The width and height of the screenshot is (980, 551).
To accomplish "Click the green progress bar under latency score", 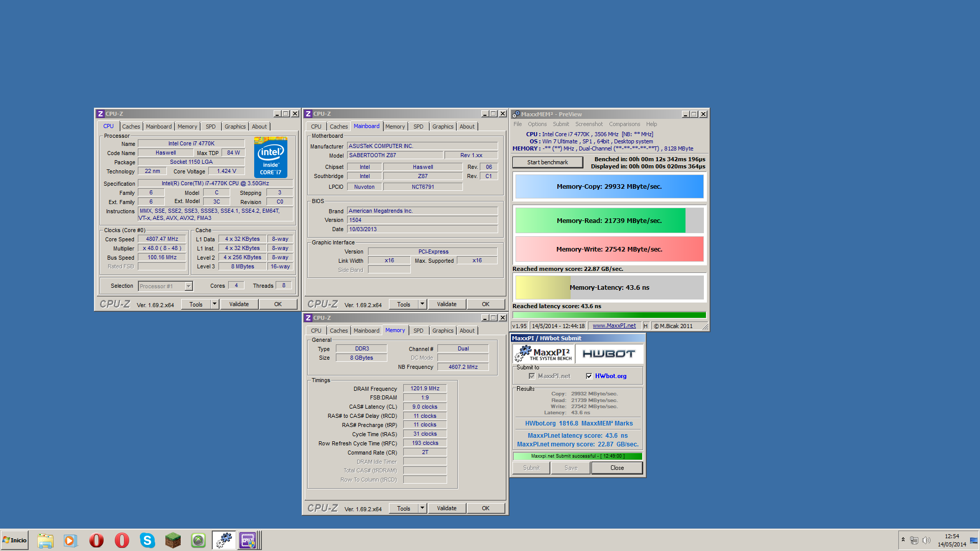I will [x=609, y=315].
